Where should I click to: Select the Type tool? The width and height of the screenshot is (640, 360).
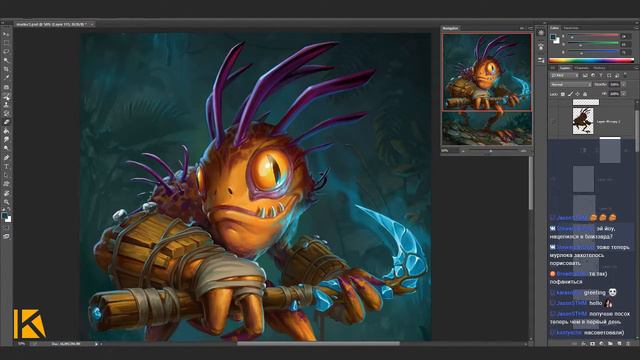pyautogui.click(x=6, y=167)
